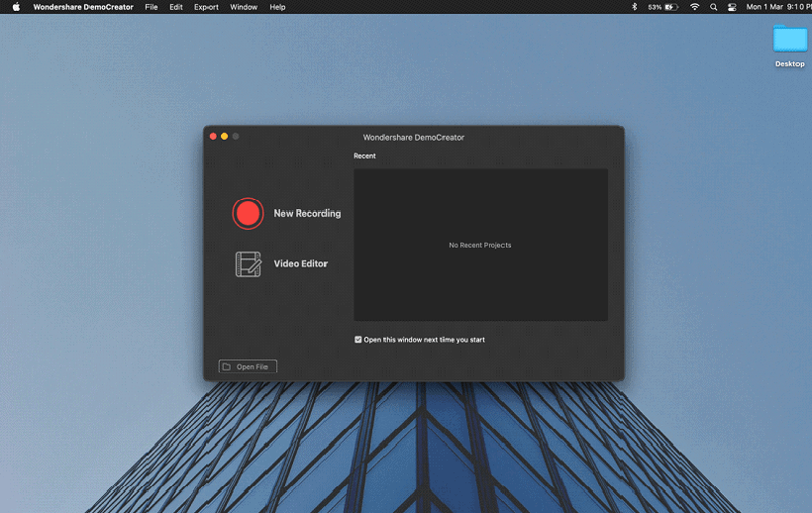This screenshot has height=513, width=812.
Task: Click the New Recording text label
Action: (x=307, y=213)
